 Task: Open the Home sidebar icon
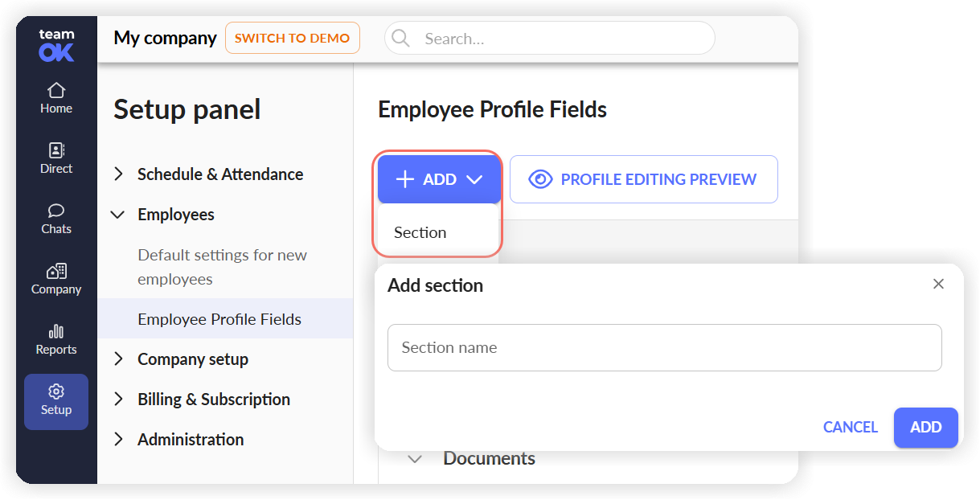[56, 90]
